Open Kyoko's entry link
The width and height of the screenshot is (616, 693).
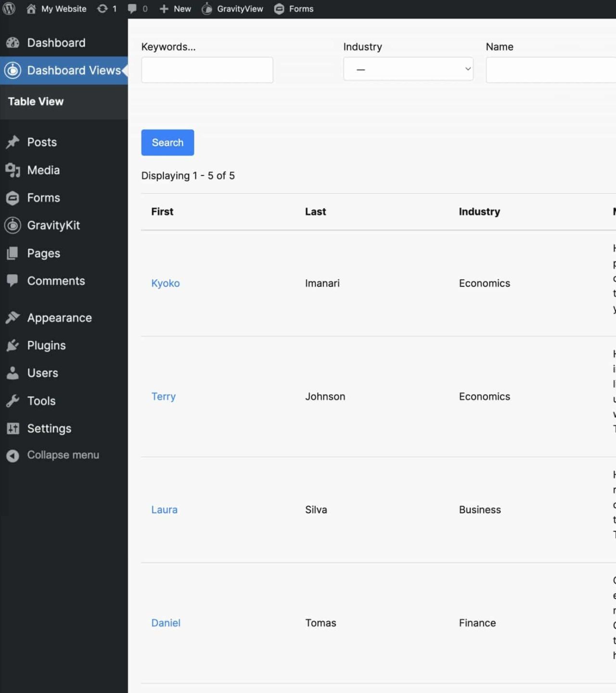coord(165,283)
